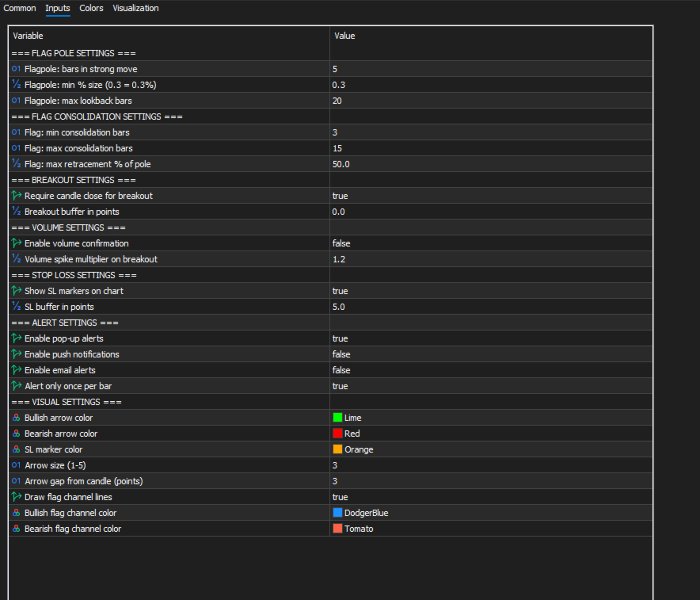Select 'Arrow size (1-5)' variable label

tap(55, 465)
